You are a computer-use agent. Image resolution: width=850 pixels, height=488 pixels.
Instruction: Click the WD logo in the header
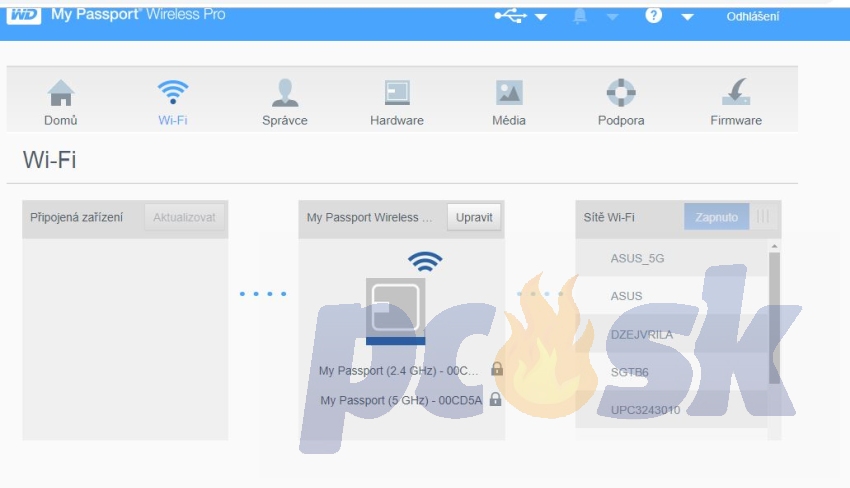pyautogui.click(x=24, y=16)
